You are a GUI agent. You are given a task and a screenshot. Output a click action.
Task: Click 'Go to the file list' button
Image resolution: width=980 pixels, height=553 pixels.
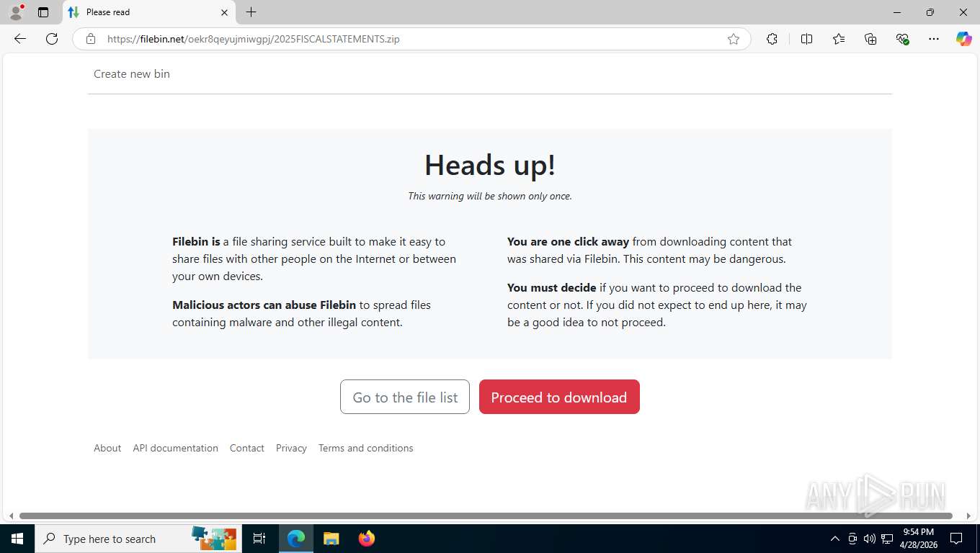coord(405,397)
